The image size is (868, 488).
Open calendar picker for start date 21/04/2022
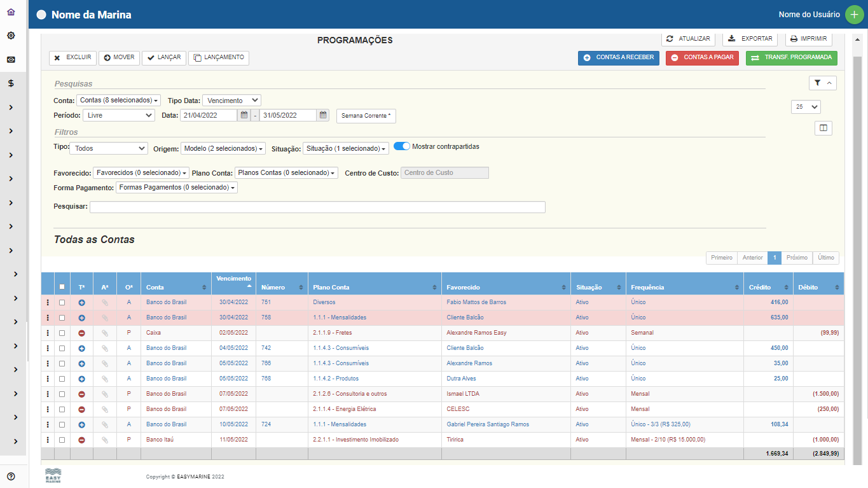[244, 115]
